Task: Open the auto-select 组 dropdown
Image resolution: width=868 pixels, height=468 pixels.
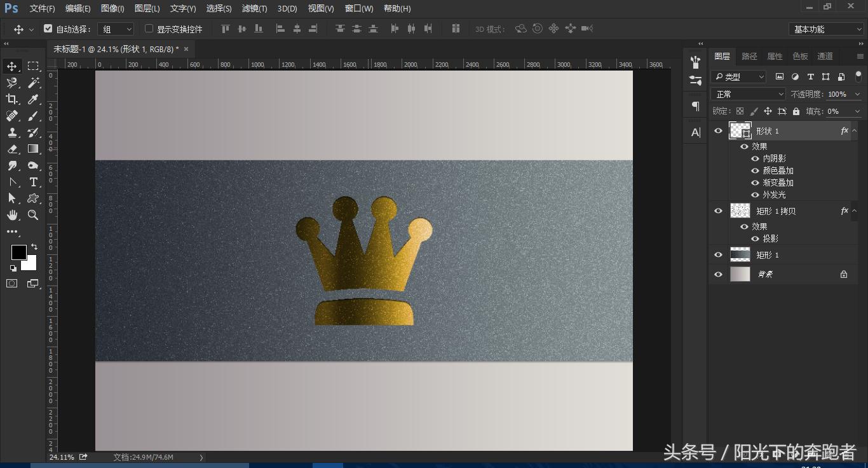Action: pos(117,29)
